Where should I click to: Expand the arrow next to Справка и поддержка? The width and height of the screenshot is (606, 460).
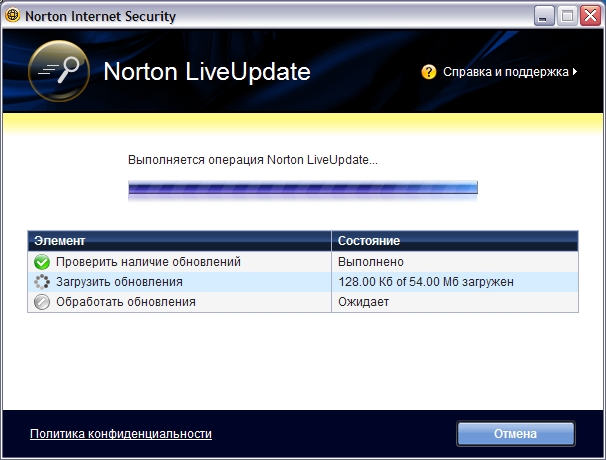pos(575,72)
